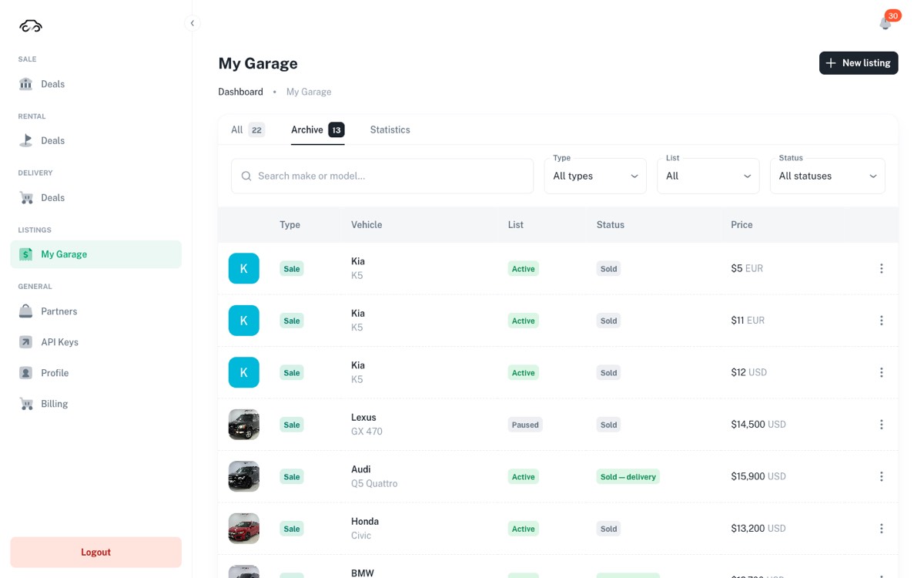Click the Profile avatar icon
Viewport: 924px width, 578px height.
tap(26, 373)
